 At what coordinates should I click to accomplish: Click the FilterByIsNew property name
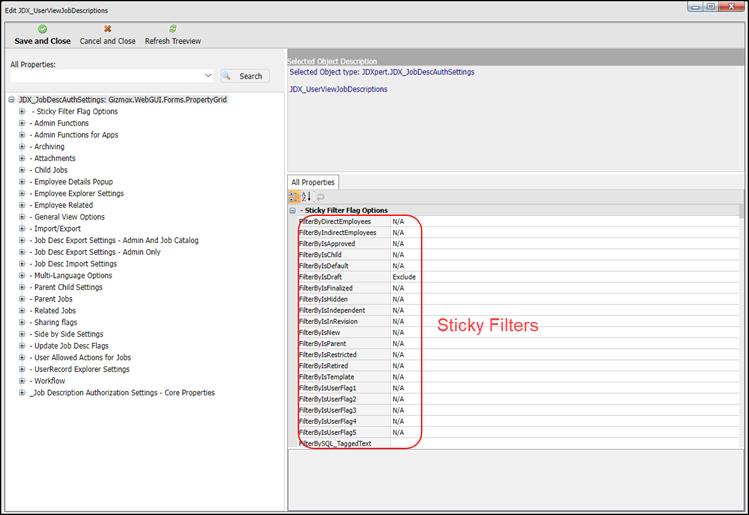tap(320, 332)
